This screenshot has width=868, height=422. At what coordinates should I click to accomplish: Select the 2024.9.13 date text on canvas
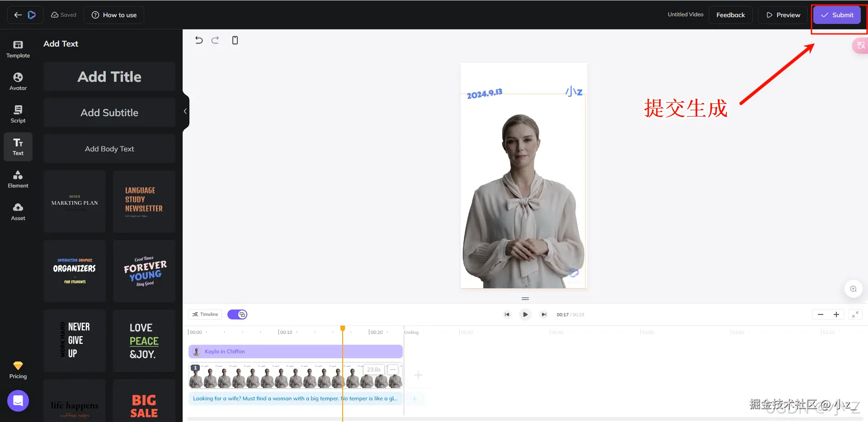(x=485, y=94)
